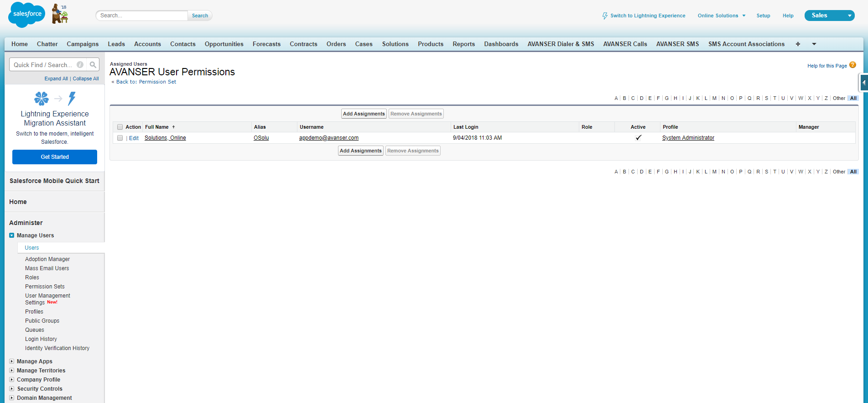The width and height of the screenshot is (868, 403).
Task: Open the SMS Account Associations tab
Action: click(747, 44)
